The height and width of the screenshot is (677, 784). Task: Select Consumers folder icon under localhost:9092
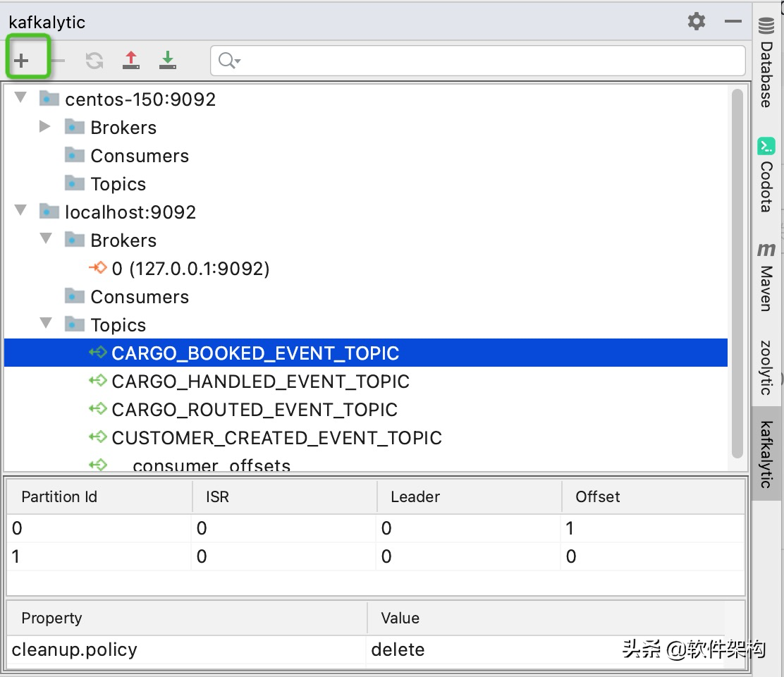click(x=75, y=296)
